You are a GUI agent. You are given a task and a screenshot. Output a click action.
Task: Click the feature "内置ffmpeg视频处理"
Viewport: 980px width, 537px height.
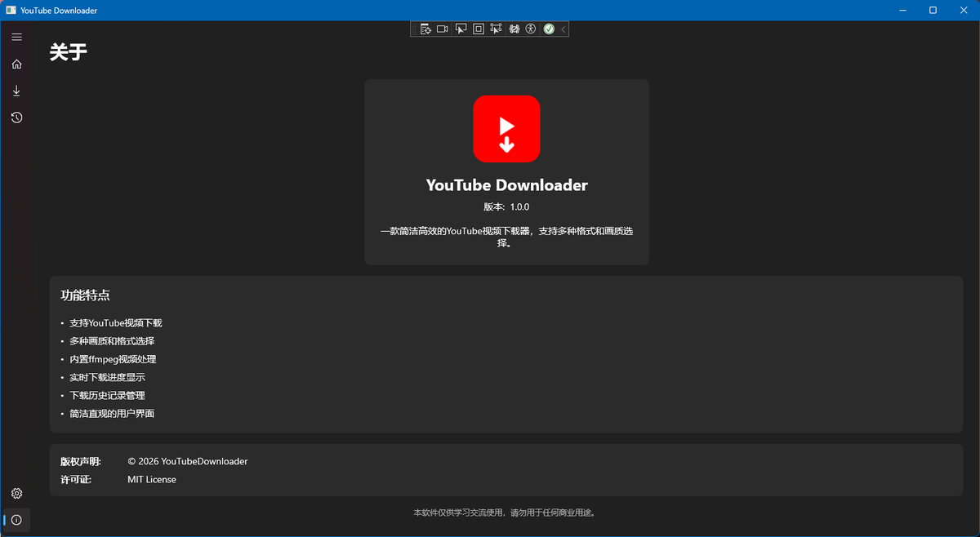pyautogui.click(x=113, y=359)
